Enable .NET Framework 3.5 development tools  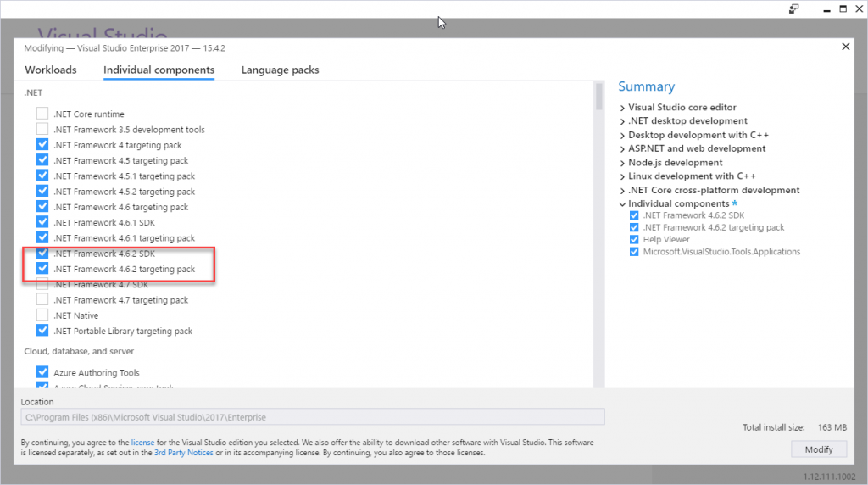(42, 130)
